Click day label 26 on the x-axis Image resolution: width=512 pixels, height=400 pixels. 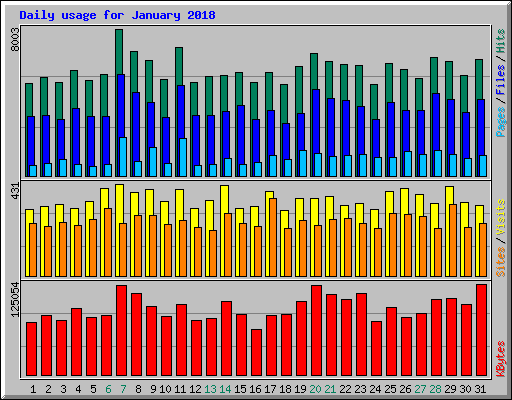[x=405, y=389]
